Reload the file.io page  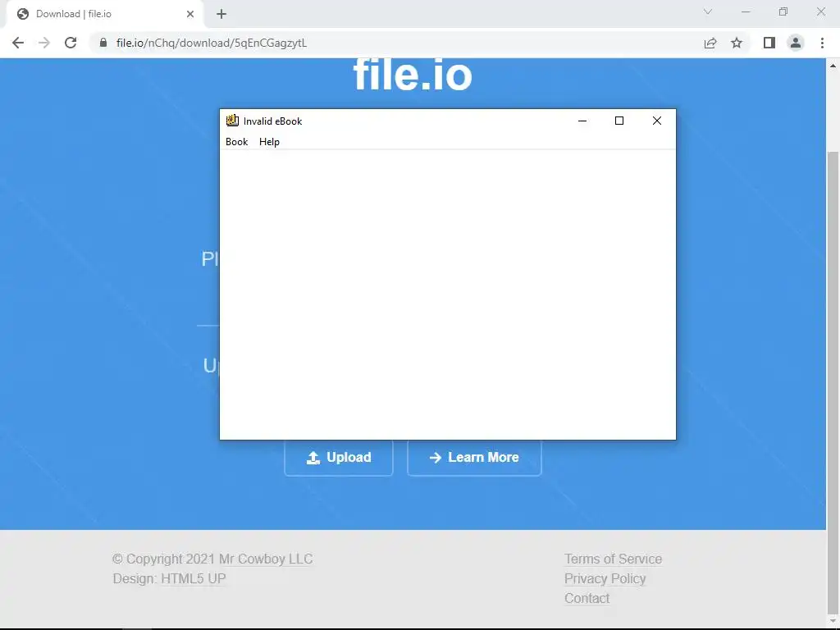click(x=71, y=43)
